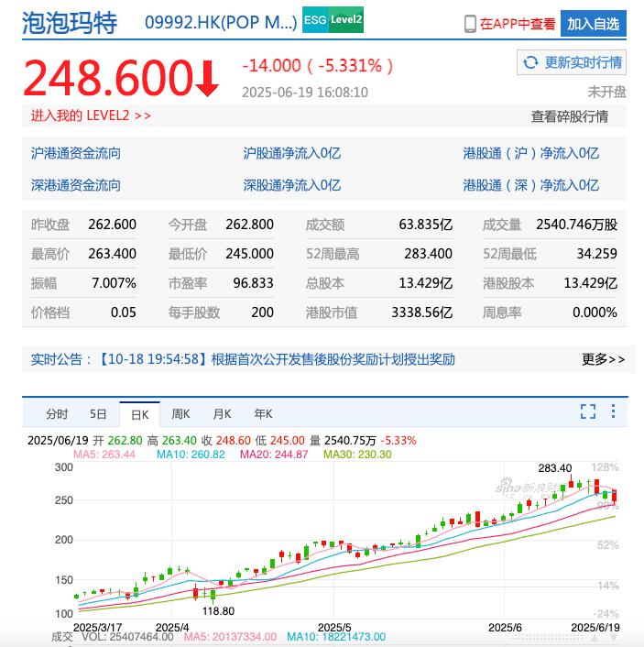Screen dimensions: 644x647
Task: Click the stock code 09992.HK text
Action: [x=221, y=23]
